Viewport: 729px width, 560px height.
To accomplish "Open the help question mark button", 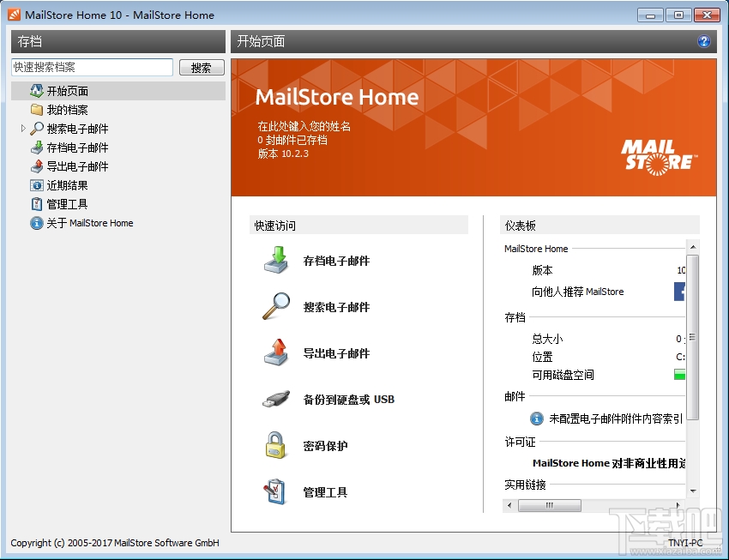I will 704,40.
